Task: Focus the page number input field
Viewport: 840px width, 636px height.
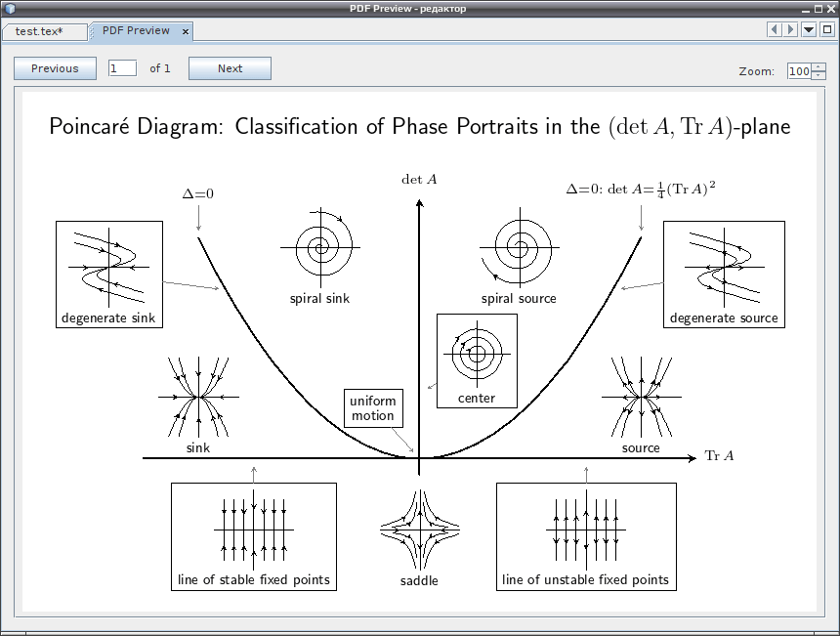Action: click(122, 68)
